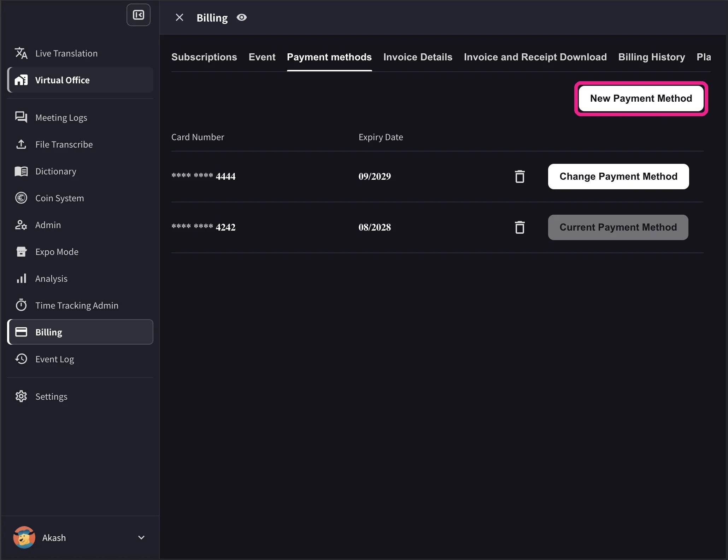Screen dimensions: 728x560
Task: Open the Coin System page
Action: [80, 198]
